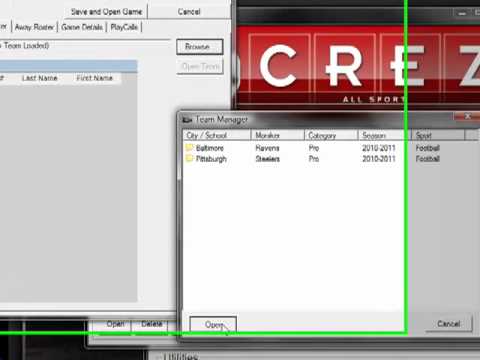Image resolution: width=480 pixels, height=360 pixels.
Task: Click Open in Team Manager dialog
Action: click(x=213, y=324)
